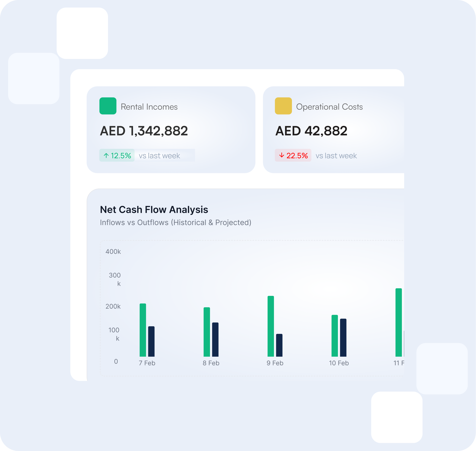Click the green inflow bar for 9 Feb

[271, 326]
